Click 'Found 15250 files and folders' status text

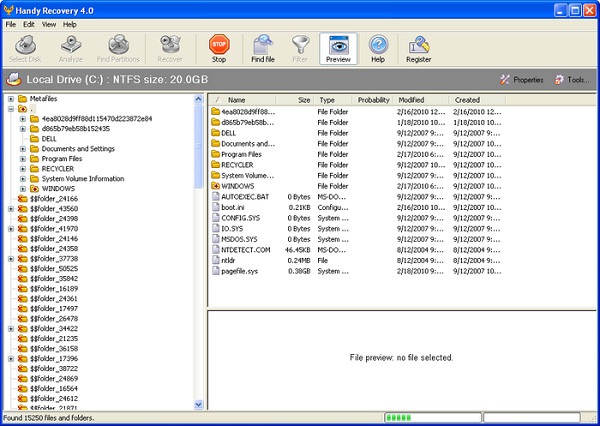pyautogui.click(x=49, y=418)
